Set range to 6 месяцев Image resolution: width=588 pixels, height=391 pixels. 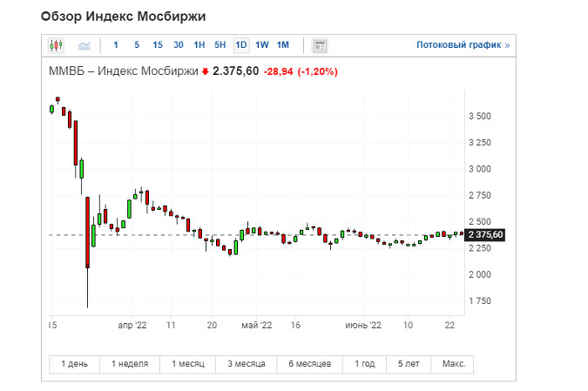[310, 364]
